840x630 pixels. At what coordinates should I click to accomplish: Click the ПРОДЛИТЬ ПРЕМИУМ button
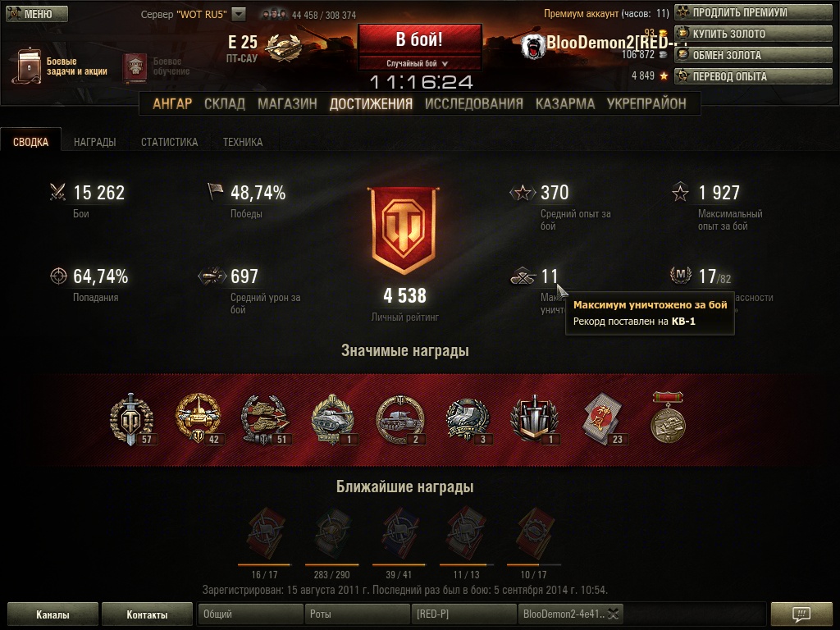[x=753, y=12]
